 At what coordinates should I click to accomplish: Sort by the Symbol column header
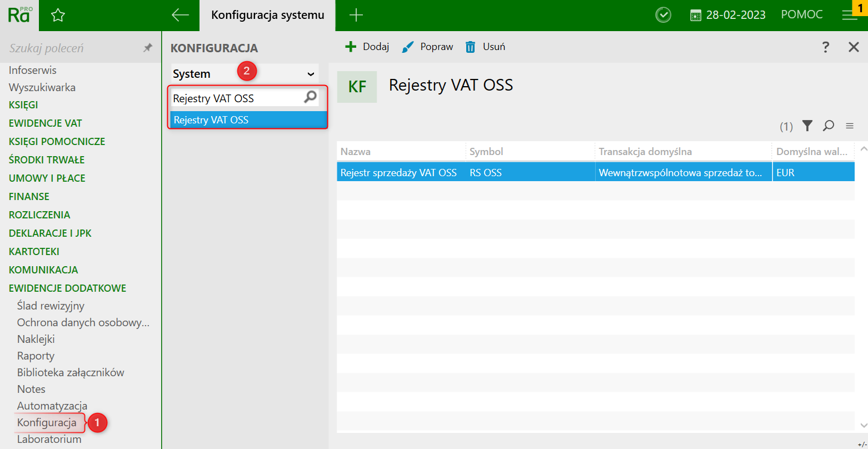pyautogui.click(x=530, y=152)
